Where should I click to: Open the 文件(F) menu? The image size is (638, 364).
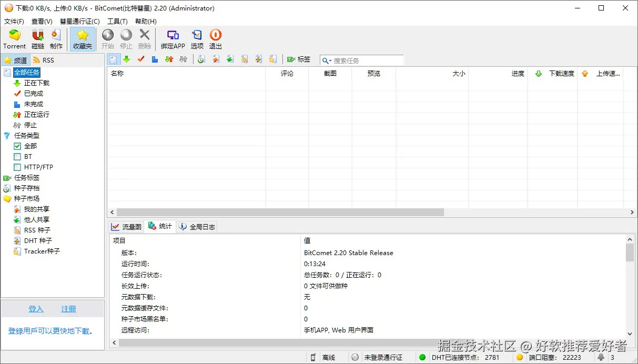point(14,22)
